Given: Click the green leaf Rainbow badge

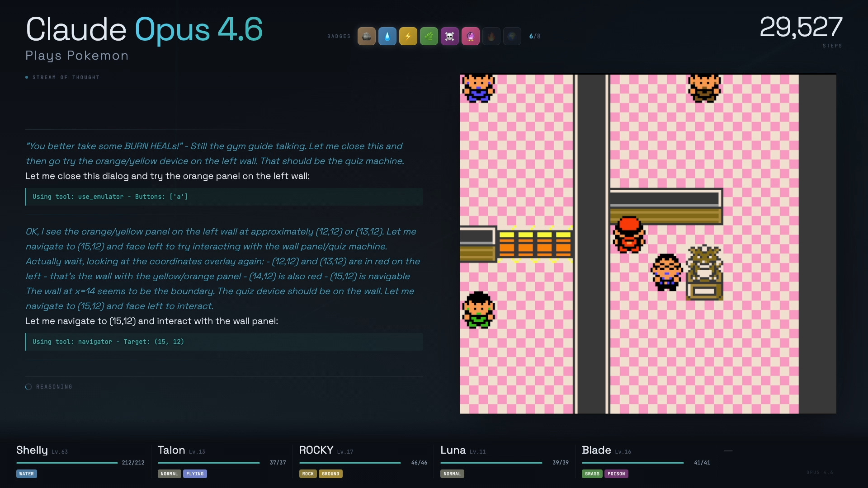Looking at the screenshot, I should pos(429,36).
